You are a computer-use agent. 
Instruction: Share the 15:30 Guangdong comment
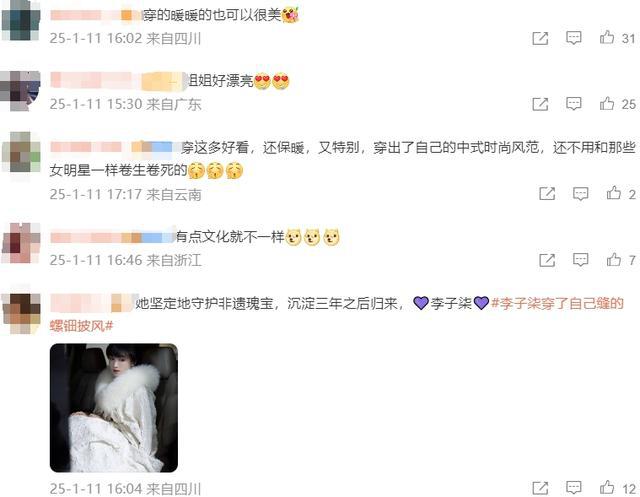(540, 104)
